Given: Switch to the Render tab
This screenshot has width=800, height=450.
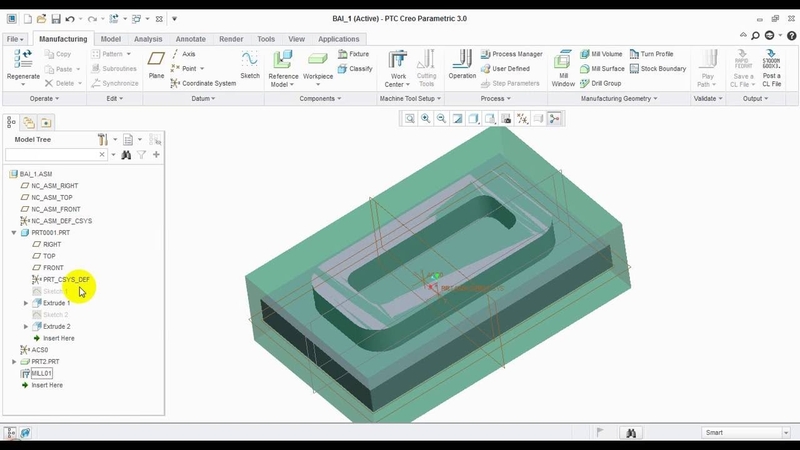Looking at the screenshot, I should (x=231, y=39).
